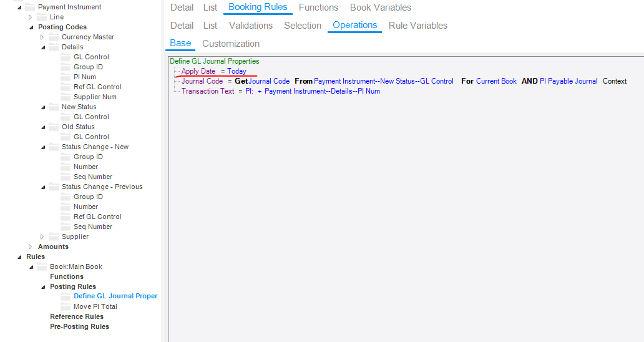Switch to the Selection tab

[x=303, y=26]
